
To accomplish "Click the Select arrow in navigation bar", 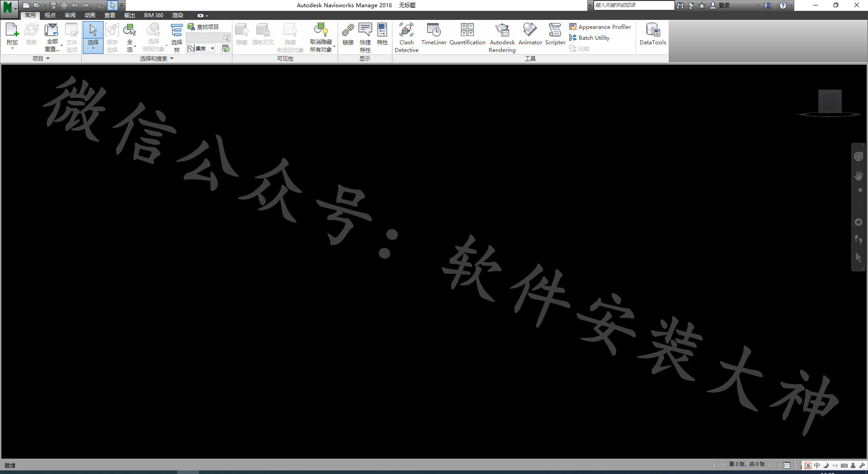I will pyautogui.click(x=859, y=257).
